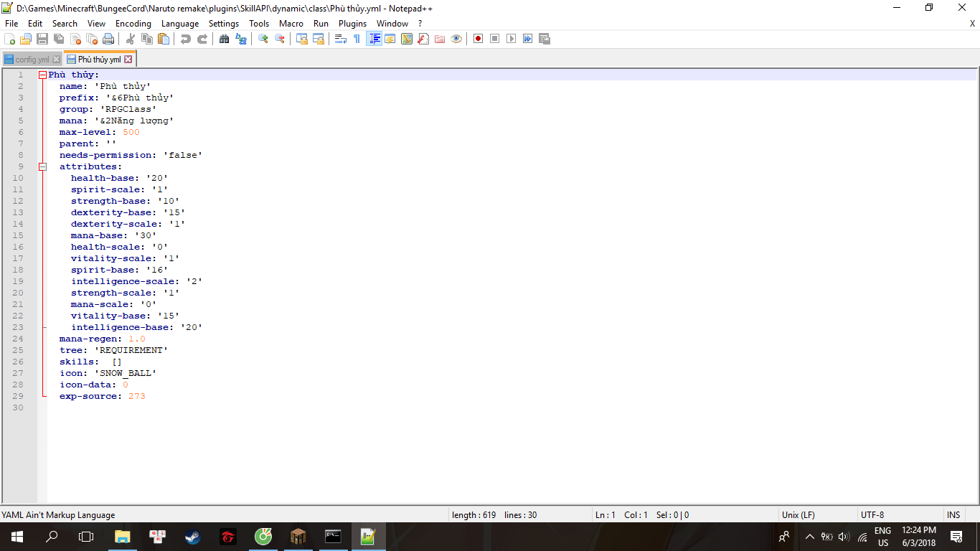
Task: Collapse the 'attributes:' block fold marker
Action: (42, 166)
